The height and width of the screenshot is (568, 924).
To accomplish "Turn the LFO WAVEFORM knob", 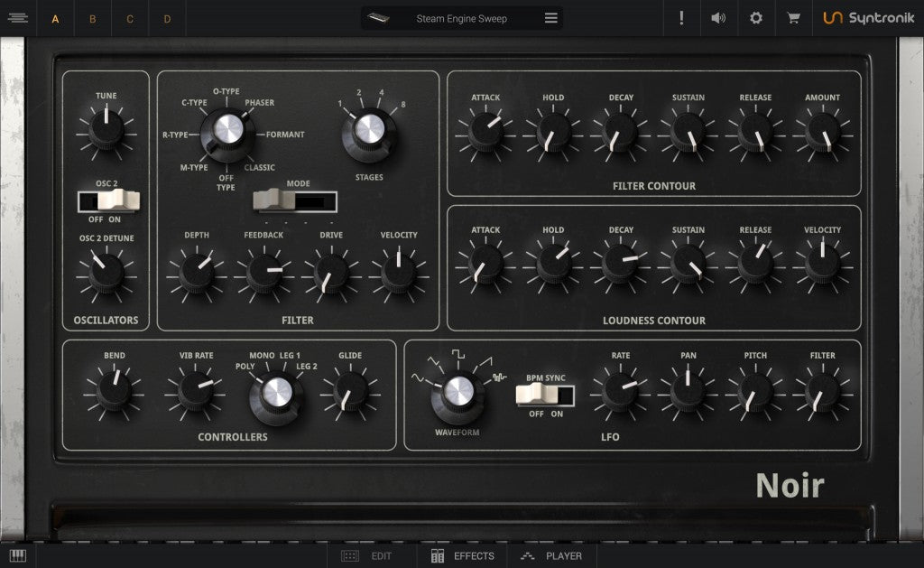I will tap(460, 392).
